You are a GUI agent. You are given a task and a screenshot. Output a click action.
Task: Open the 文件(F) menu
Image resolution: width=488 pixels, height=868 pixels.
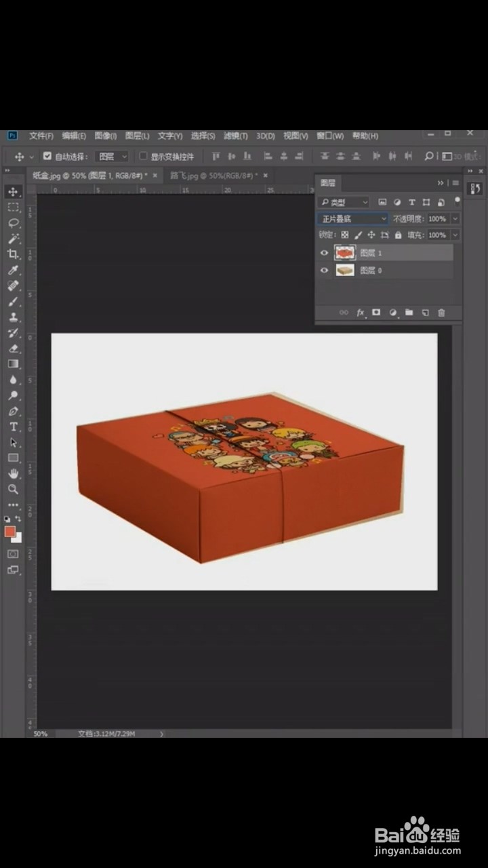coord(41,136)
